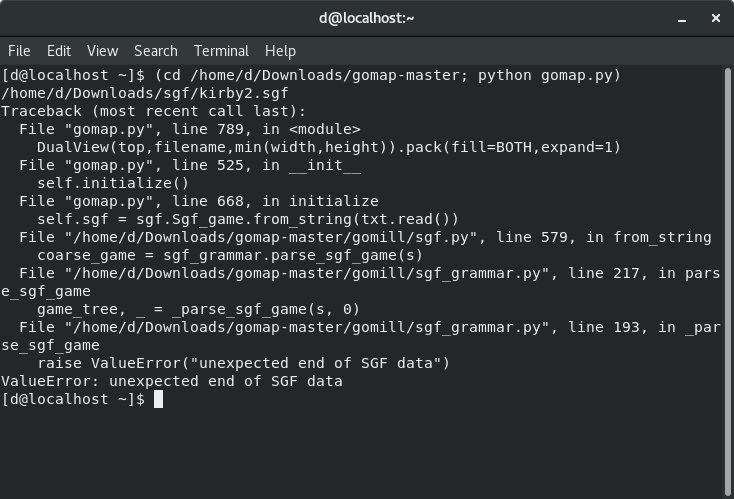Open the Help menu

pyautogui.click(x=280, y=51)
